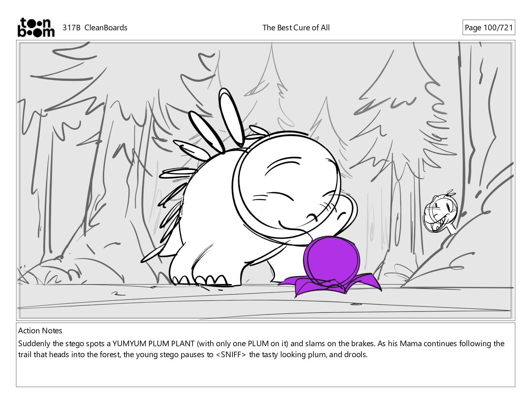Select the '317B CleanBoards' header text

coord(95,28)
